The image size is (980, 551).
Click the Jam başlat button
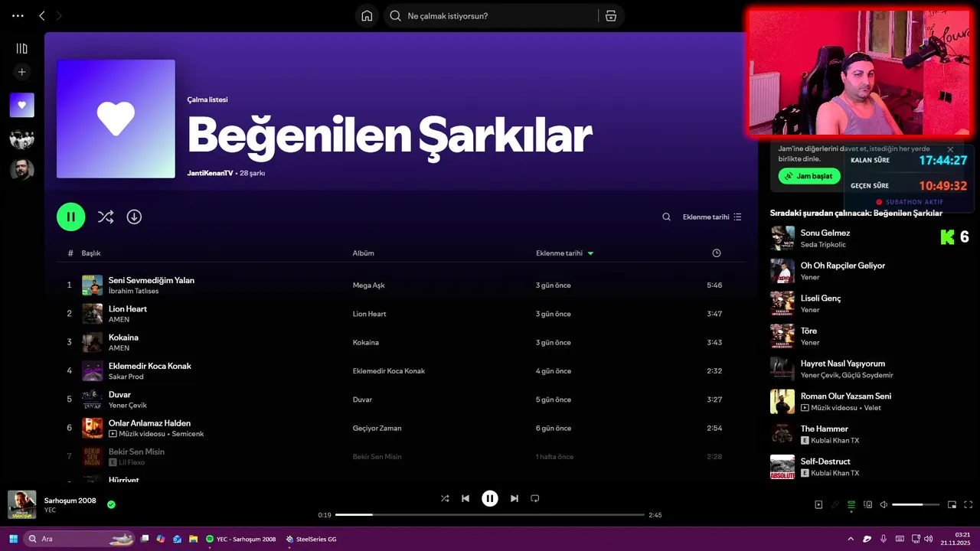(809, 176)
